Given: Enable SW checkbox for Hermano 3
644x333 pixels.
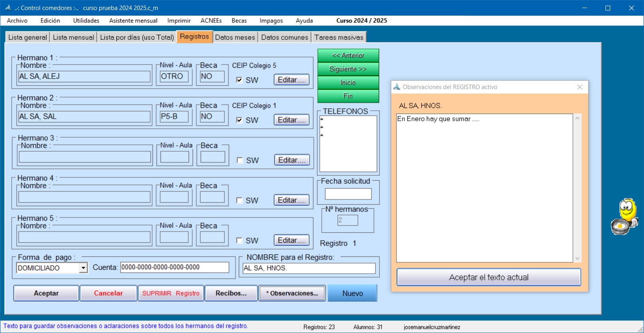Looking at the screenshot, I should click(240, 160).
